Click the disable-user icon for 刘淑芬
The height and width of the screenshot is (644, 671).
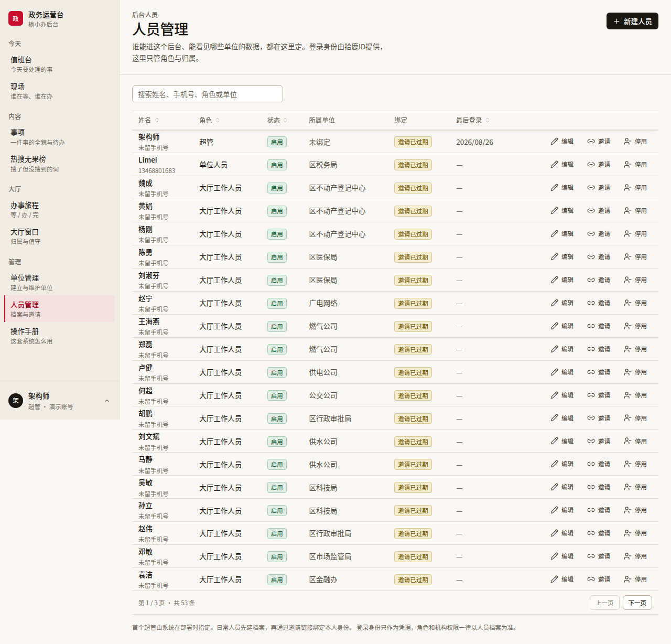(627, 280)
